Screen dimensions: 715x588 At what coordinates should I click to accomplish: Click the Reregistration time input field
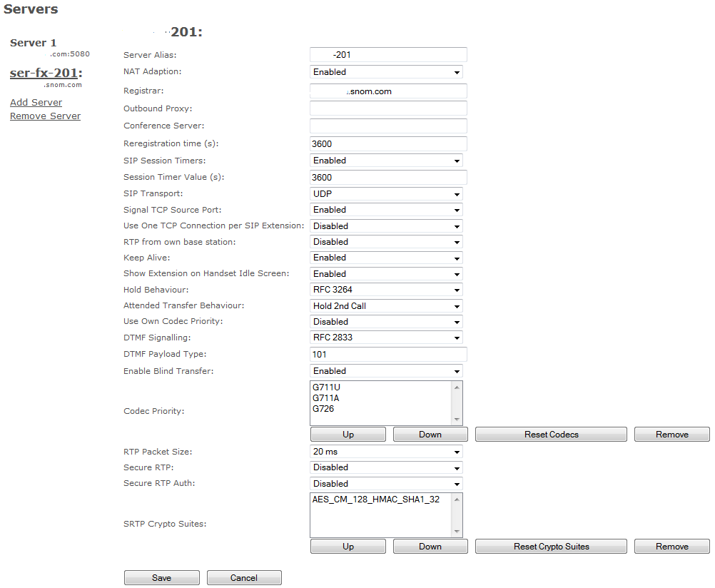click(388, 143)
